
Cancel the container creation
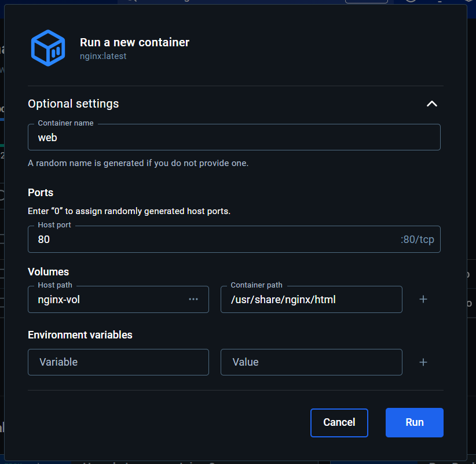[x=339, y=422]
